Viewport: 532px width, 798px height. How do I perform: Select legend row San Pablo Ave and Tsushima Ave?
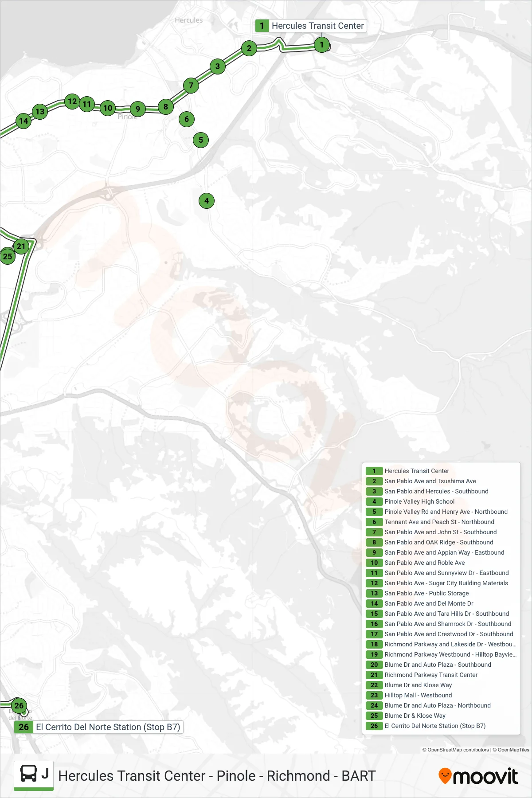(441, 481)
